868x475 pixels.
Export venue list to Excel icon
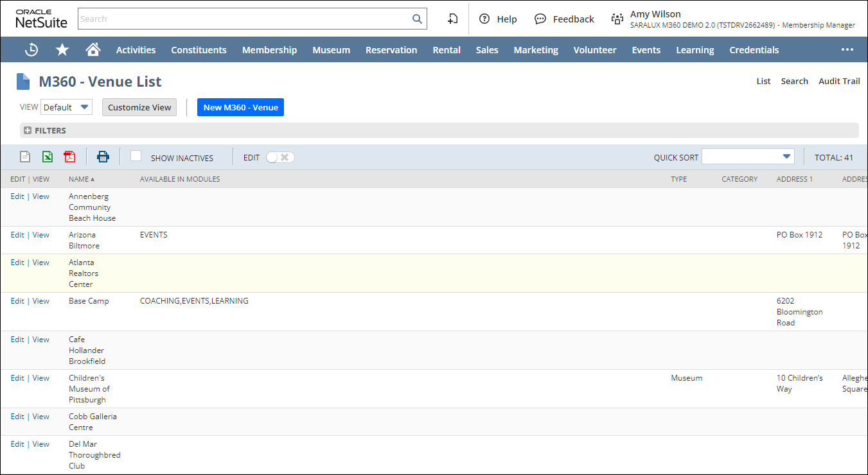[48, 157]
